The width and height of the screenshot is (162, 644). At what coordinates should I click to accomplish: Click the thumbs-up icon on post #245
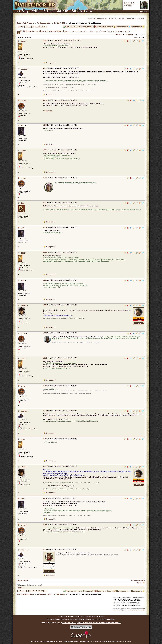pos(140,151)
